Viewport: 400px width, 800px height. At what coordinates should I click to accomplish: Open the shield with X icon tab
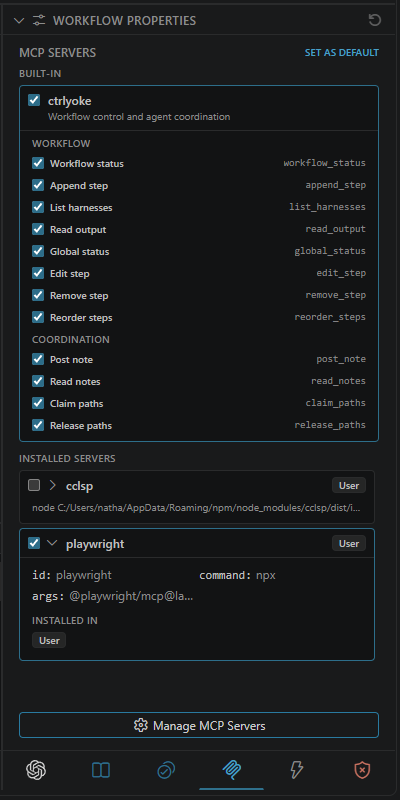pos(362,770)
